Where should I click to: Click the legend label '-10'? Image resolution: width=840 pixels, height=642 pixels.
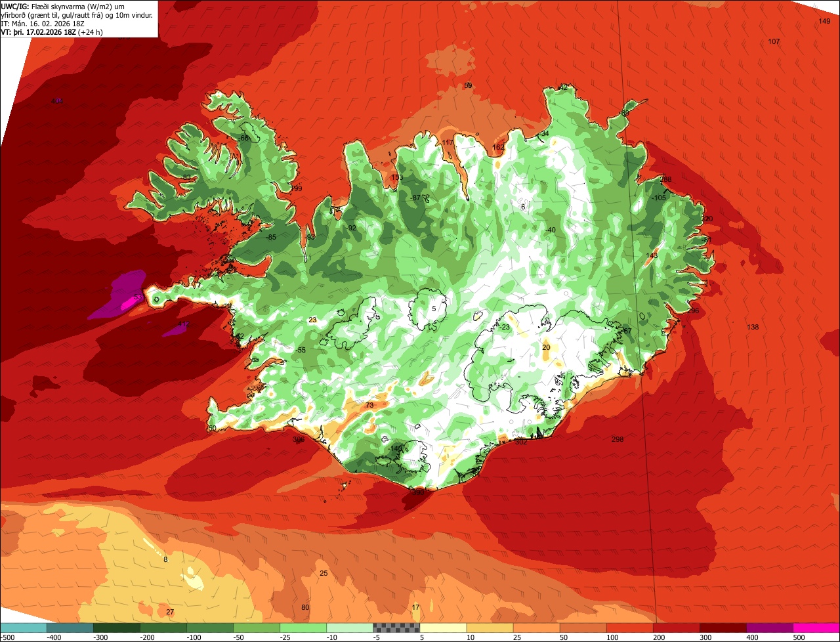pos(333,637)
